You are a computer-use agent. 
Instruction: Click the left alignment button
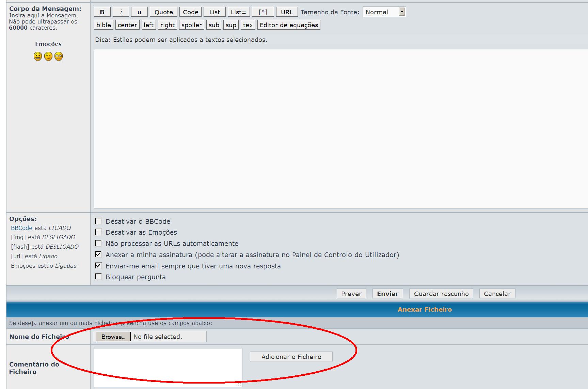[149, 25]
